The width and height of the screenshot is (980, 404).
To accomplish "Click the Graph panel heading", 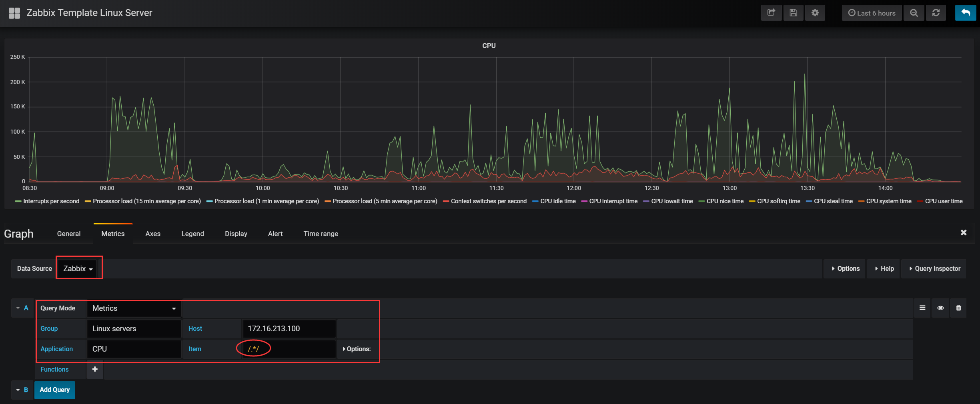I will pyautogui.click(x=19, y=234).
